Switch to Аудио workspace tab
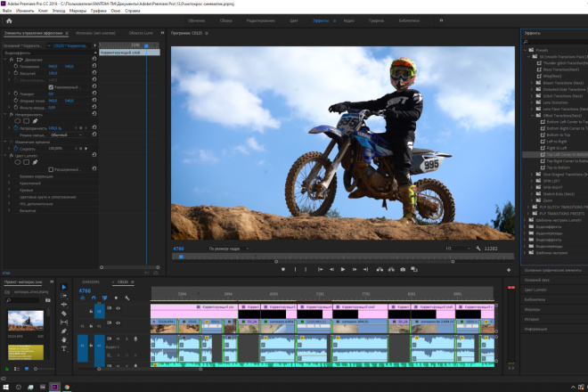 click(349, 20)
